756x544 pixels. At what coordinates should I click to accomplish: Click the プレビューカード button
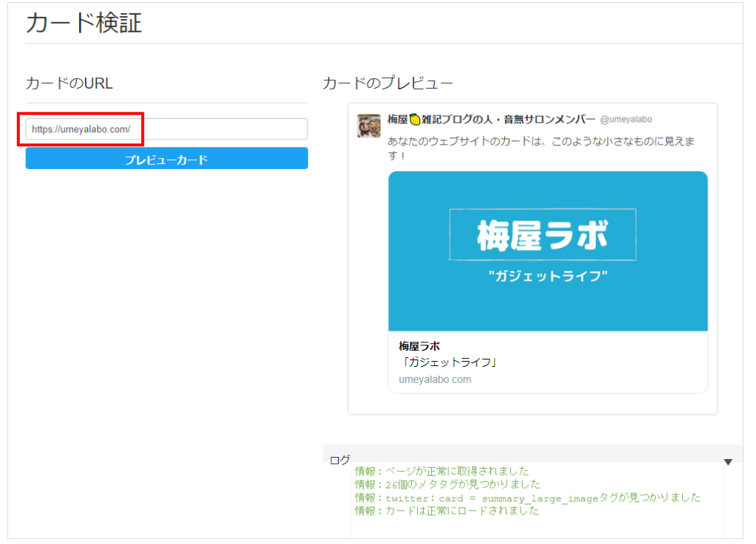point(166,159)
